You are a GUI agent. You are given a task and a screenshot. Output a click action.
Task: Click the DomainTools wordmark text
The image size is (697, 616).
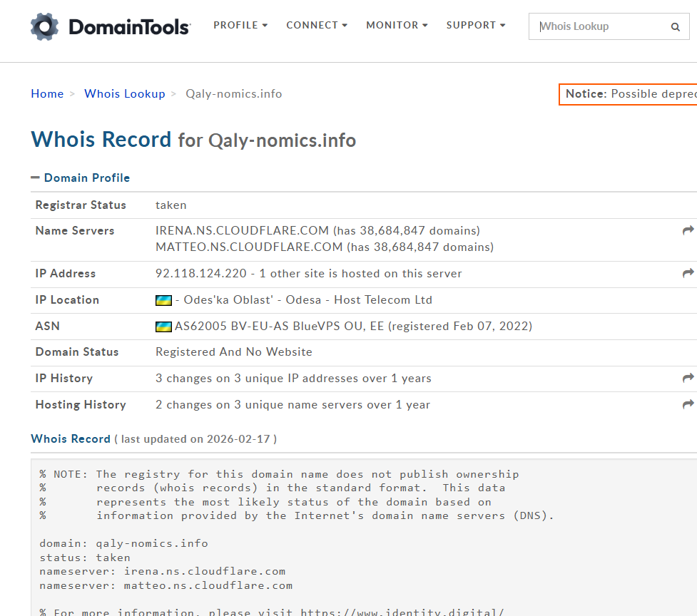click(129, 27)
